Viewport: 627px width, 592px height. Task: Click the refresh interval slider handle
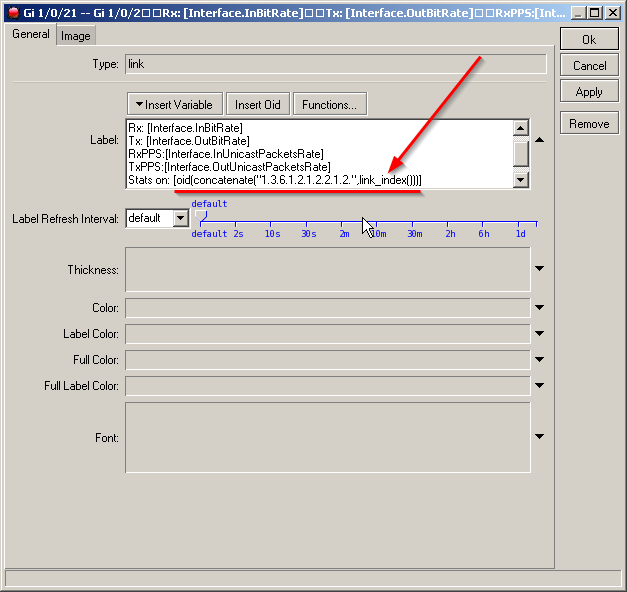coord(201,216)
